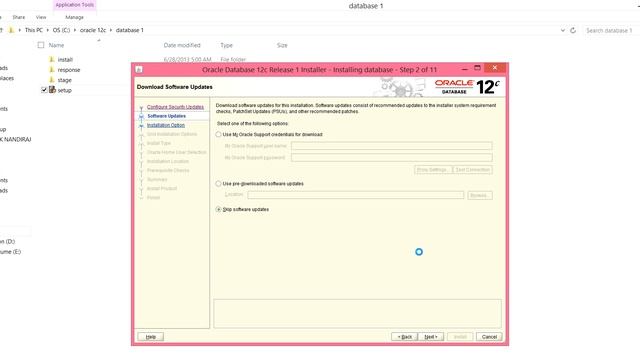Viewport: 640px width, 360px height.
Task: Sort files by the Type column
Action: coord(227,45)
